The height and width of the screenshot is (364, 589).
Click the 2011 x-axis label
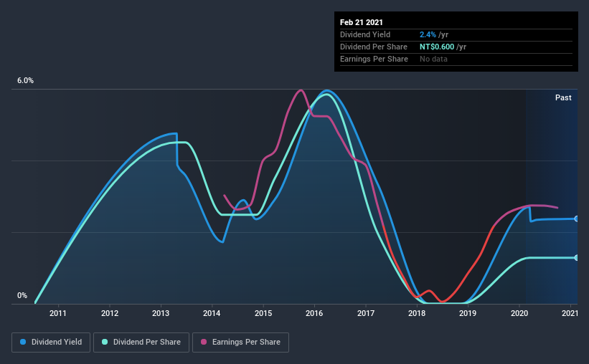[58, 313]
